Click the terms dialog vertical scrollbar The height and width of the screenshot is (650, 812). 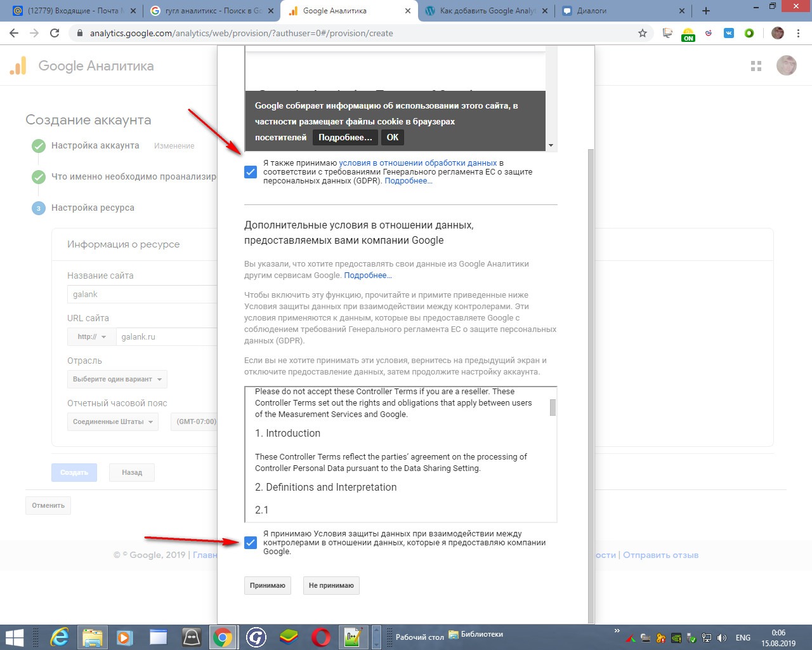591,386
